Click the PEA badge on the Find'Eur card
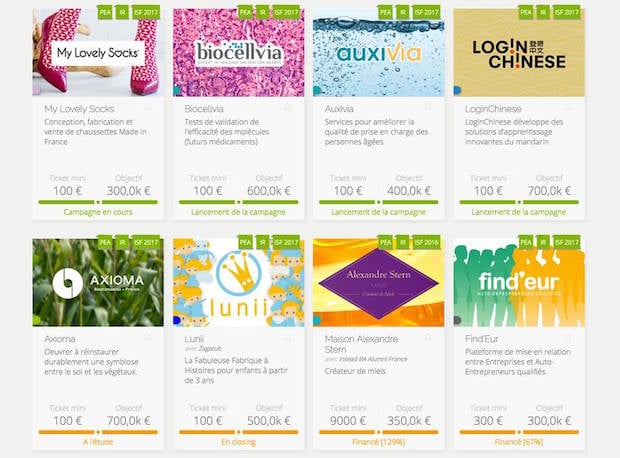The image size is (620, 458). pyautogui.click(x=526, y=242)
